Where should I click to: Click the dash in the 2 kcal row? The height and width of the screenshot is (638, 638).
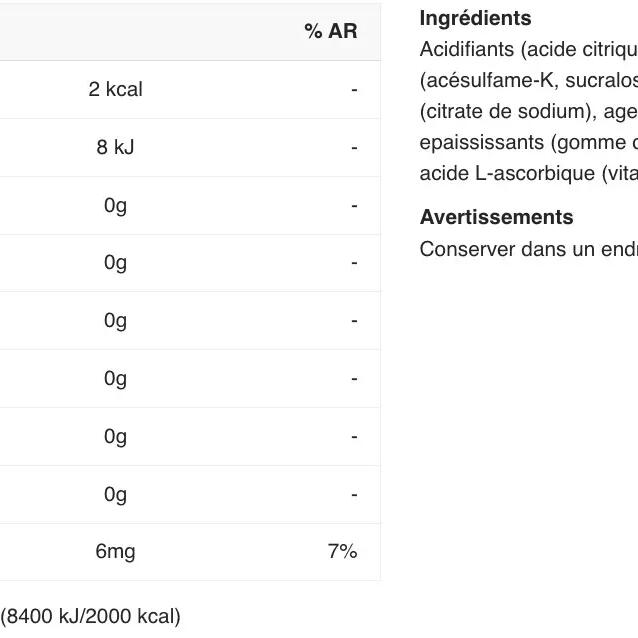(354, 89)
